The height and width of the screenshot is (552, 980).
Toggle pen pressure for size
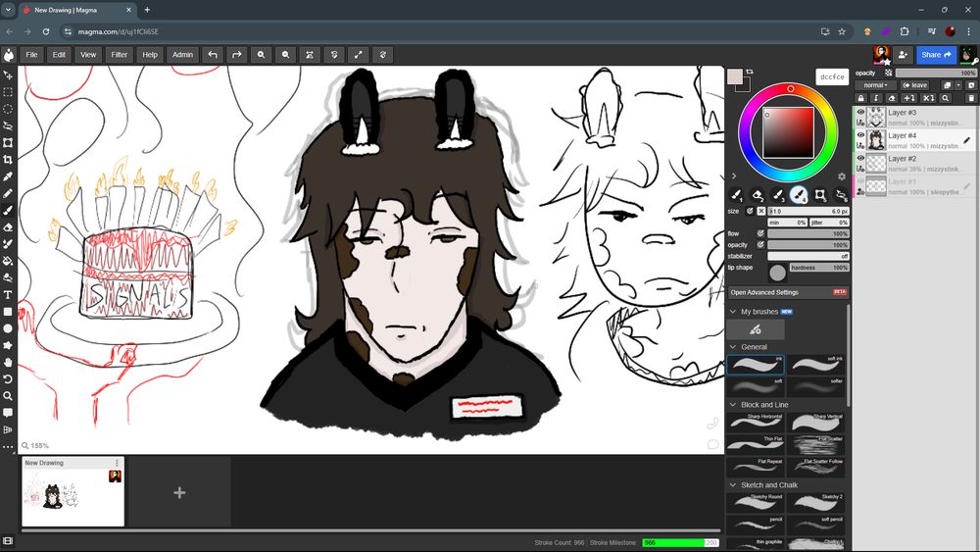tap(750, 212)
